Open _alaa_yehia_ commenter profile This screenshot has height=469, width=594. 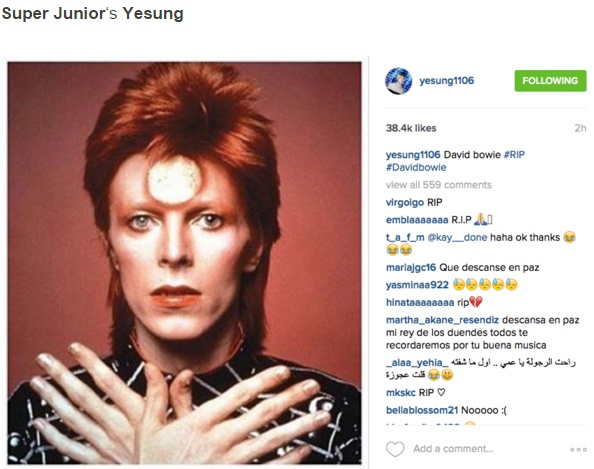[x=417, y=363]
